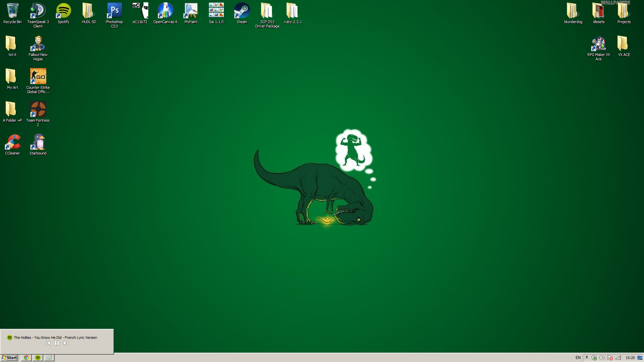Select the TeamSpeak 3 Client shortcut

[x=38, y=15]
